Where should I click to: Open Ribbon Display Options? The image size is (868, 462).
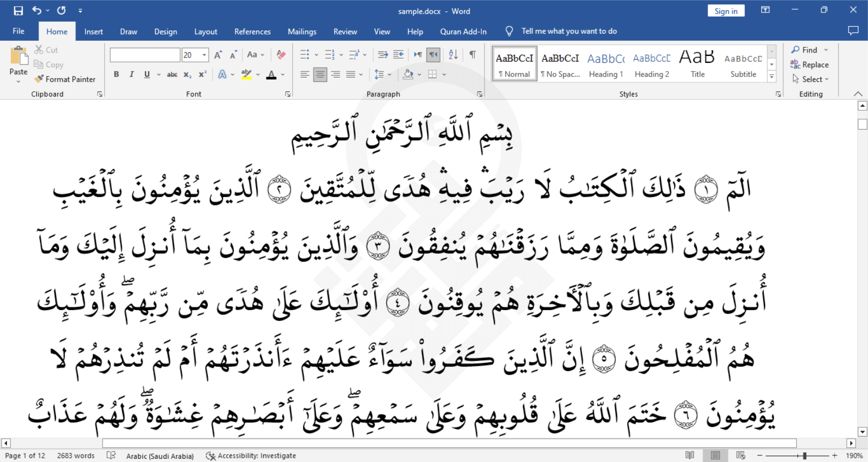click(765, 10)
